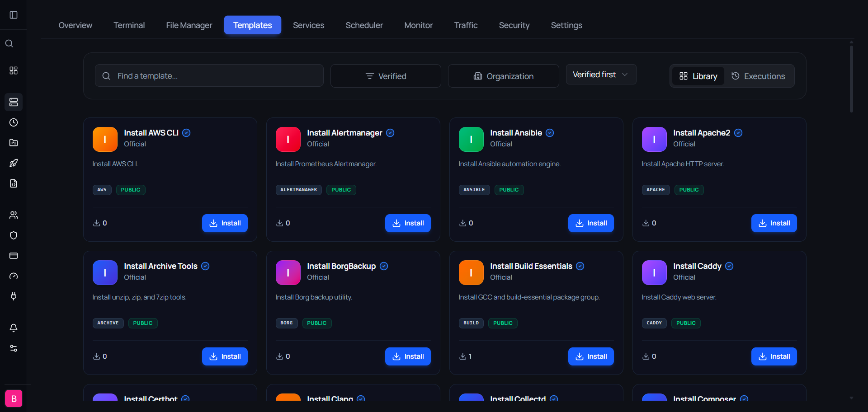Click the code file icon in sidebar
This screenshot has width=868, height=412.
(14, 183)
